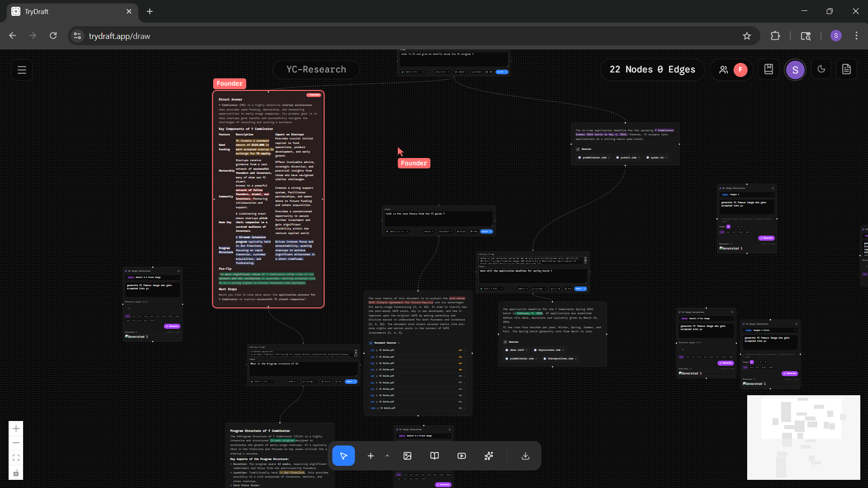
Task: Choose the image node tool
Action: (407, 456)
